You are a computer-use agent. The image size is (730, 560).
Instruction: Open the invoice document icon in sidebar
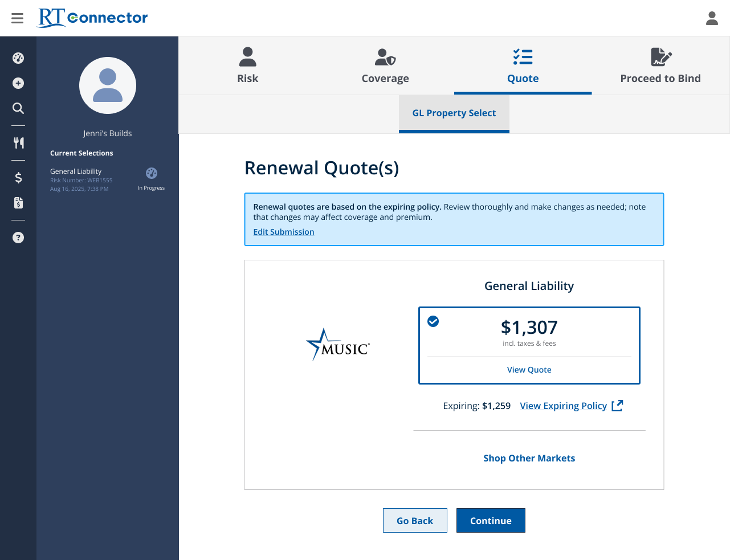[x=18, y=203]
